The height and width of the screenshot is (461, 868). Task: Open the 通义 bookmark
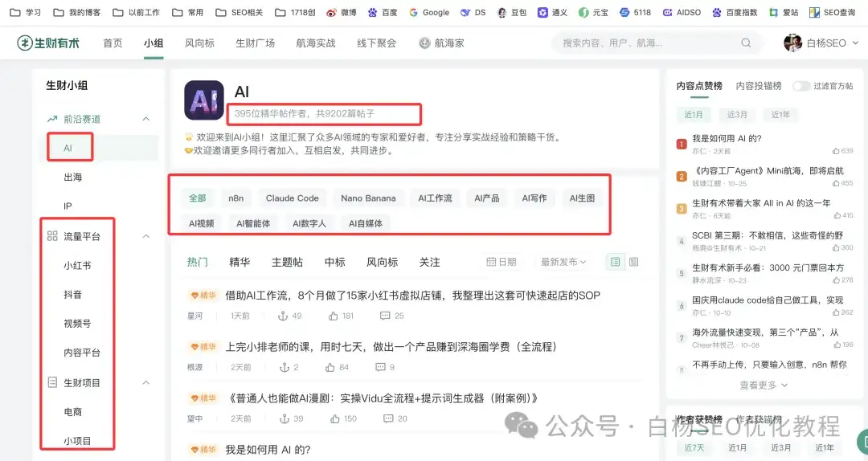(552, 12)
